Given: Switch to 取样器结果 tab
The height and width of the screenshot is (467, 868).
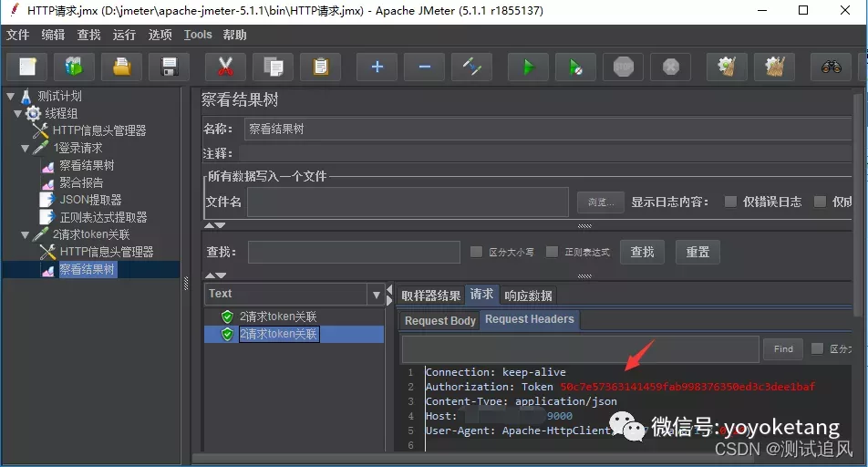Looking at the screenshot, I should (430, 296).
